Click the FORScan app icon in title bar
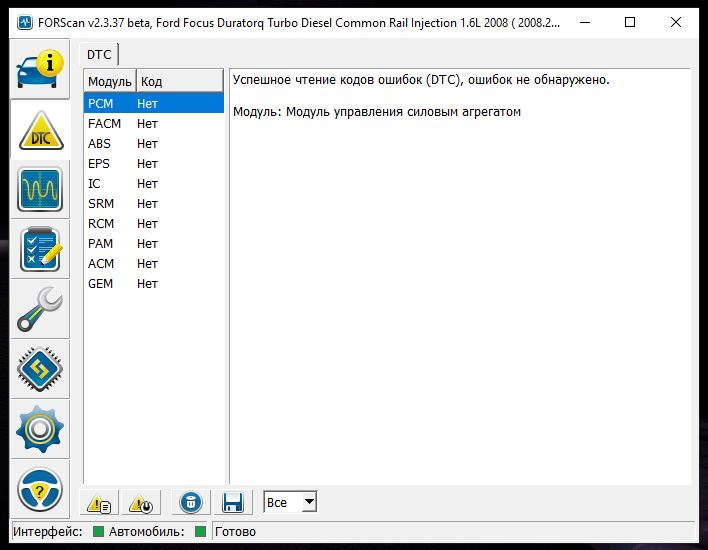 [x=25, y=22]
